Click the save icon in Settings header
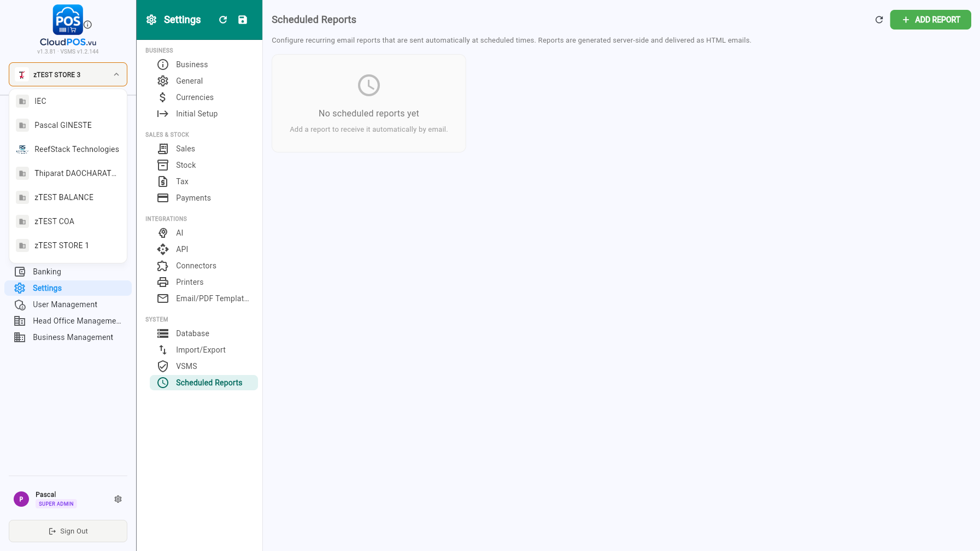 click(x=243, y=20)
